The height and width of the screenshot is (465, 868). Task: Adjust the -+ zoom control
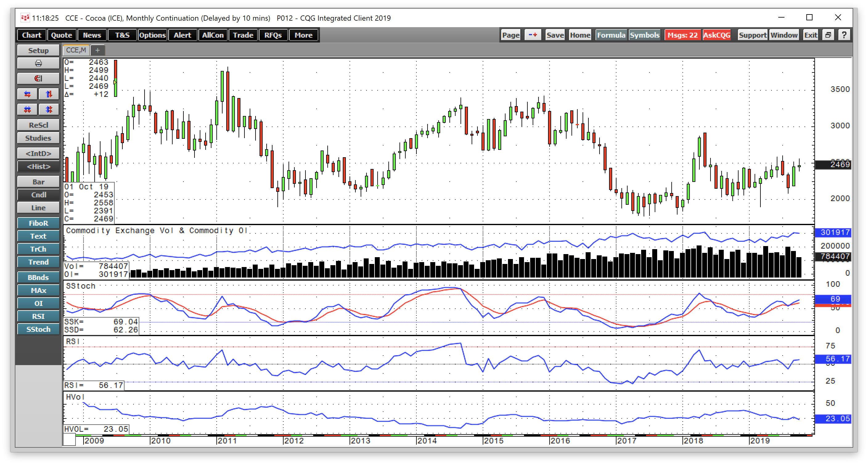click(x=532, y=35)
